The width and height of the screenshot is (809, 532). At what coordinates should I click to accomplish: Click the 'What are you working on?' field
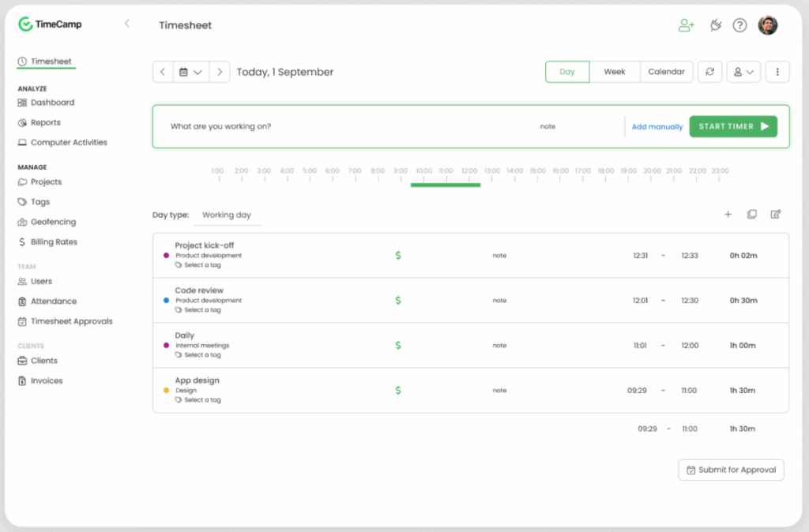pos(221,126)
